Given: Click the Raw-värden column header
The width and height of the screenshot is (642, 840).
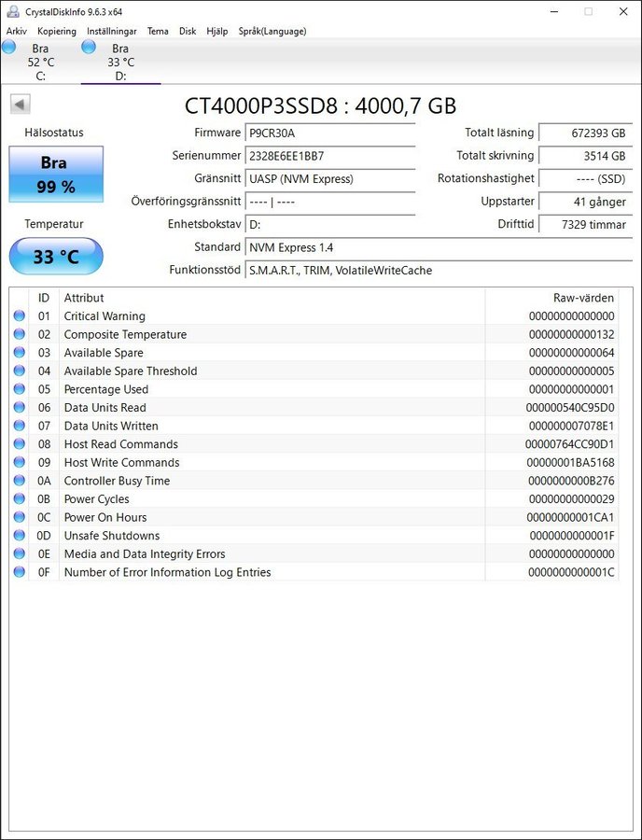Looking at the screenshot, I should (583, 298).
